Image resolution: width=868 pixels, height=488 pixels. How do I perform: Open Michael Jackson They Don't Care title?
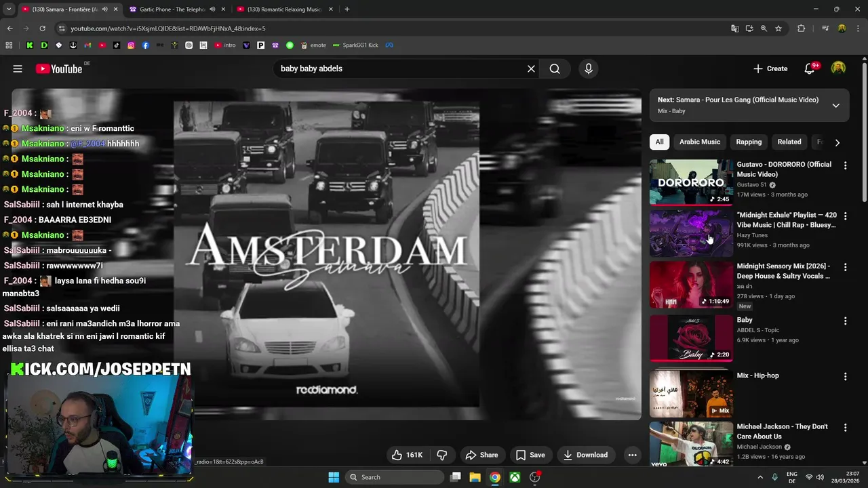783,432
